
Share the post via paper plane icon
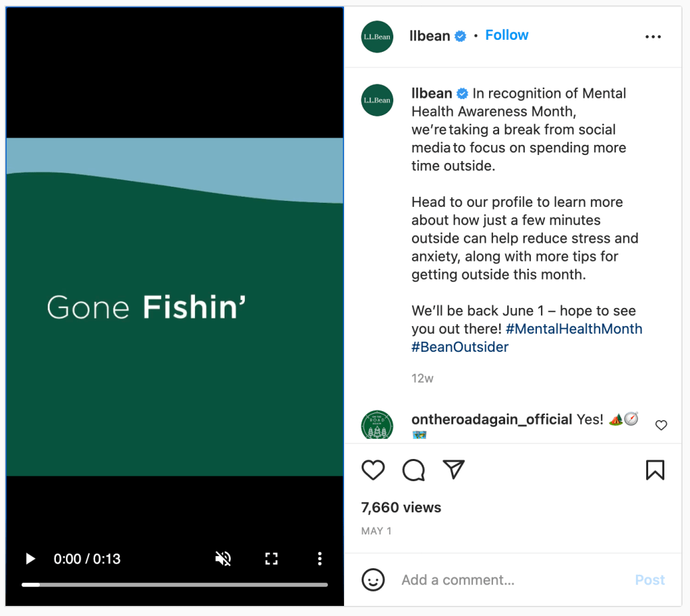pos(454,470)
